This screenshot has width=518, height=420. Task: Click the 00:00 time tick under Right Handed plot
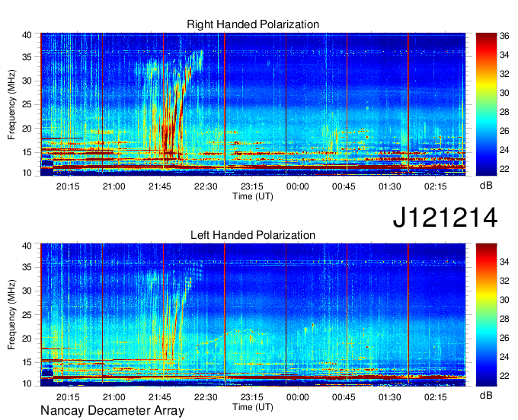[298, 186]
